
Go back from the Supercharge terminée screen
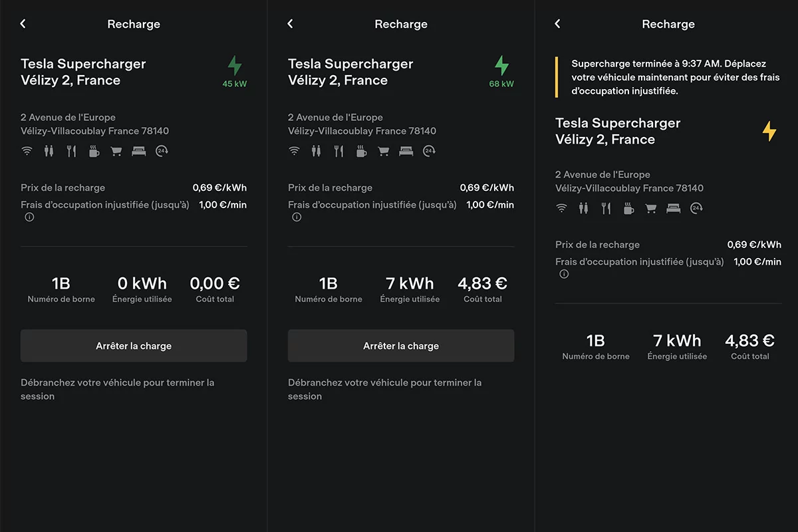(557, 24)
